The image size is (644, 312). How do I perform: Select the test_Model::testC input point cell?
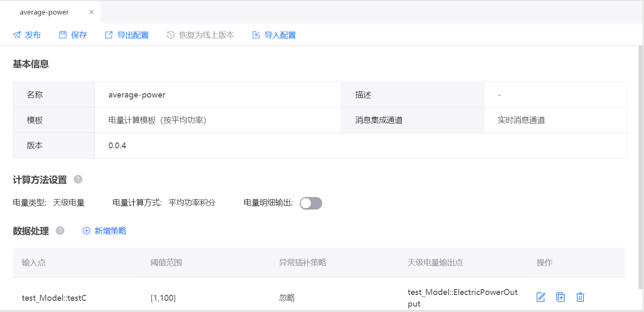(x=54, y=298)
